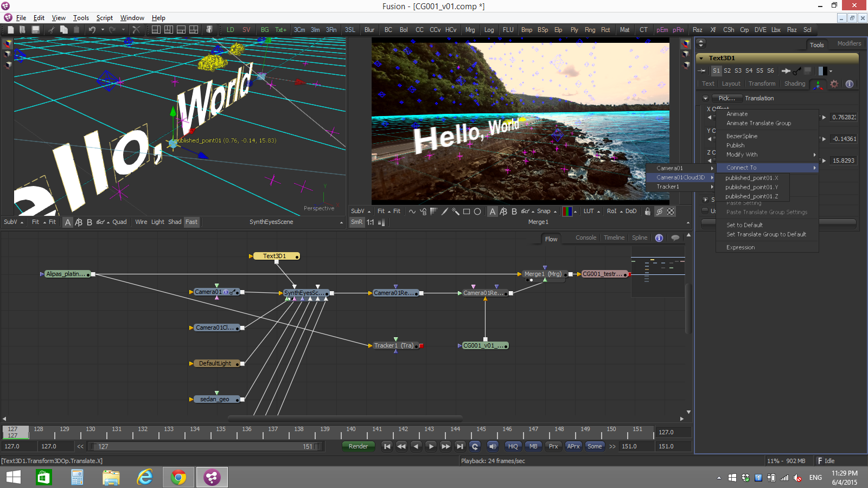The width and height of the screenshot is (868, 488).
Task: Open the blue info tab in Text3D1
Action: [x=850, y=84]
